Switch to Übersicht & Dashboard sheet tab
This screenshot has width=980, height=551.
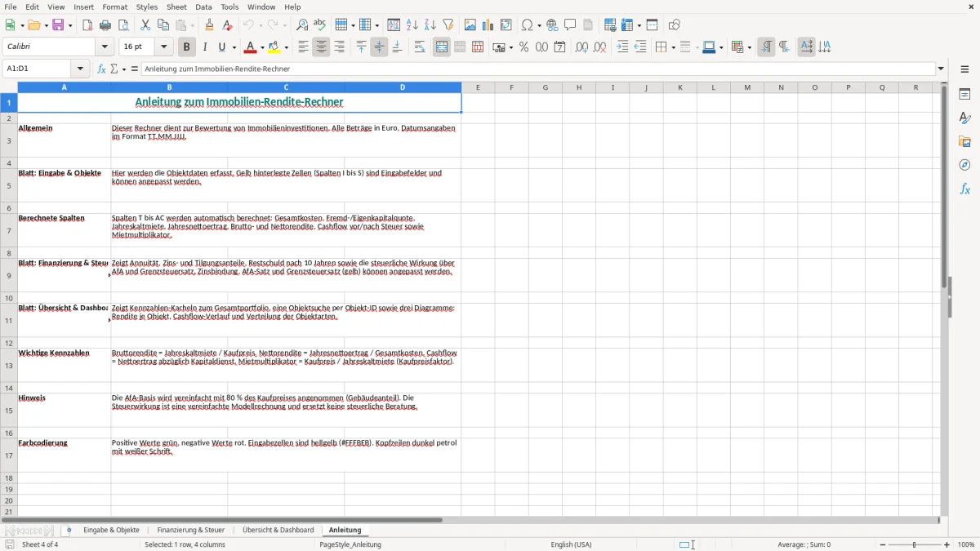coord(278,531)
